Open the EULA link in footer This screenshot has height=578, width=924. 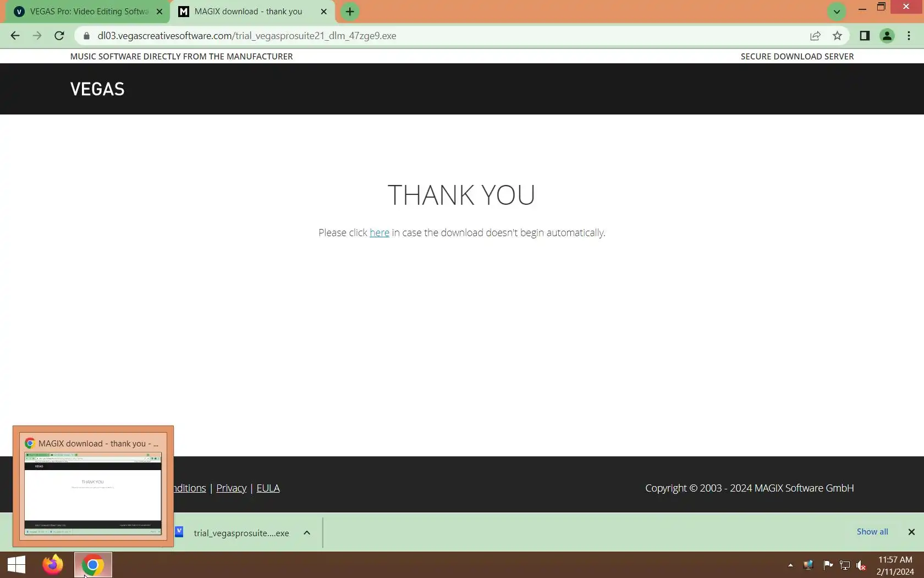coord(268,488)
